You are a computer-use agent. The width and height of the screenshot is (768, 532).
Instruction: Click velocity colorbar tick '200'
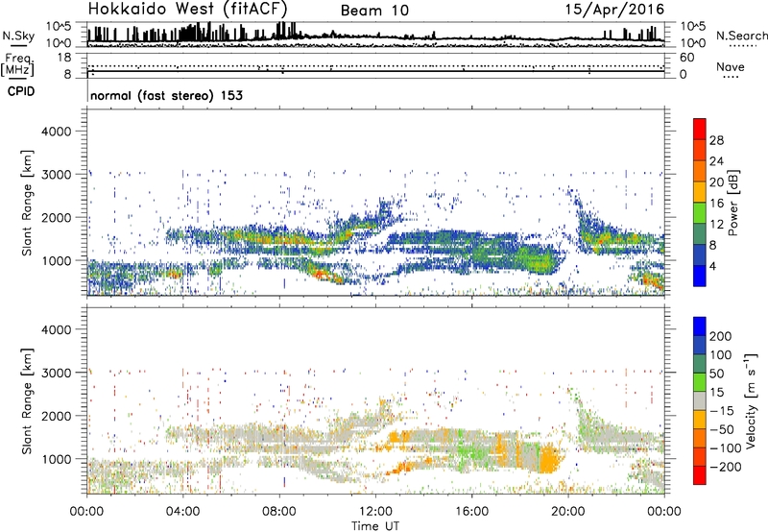(720, 336)
